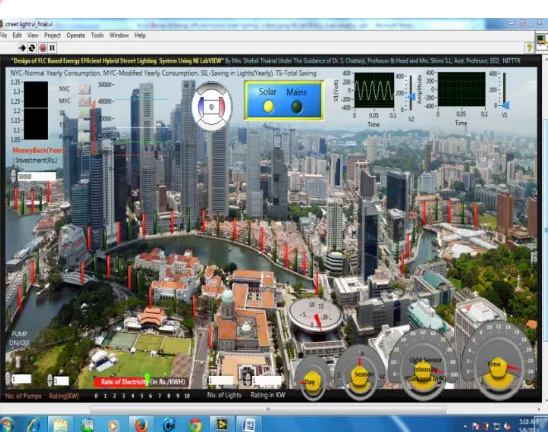Image resolution: width=548 pixels, height=432 pixels.
Task: Click the red Abort Execution button
Action: [x=43, y=48]
